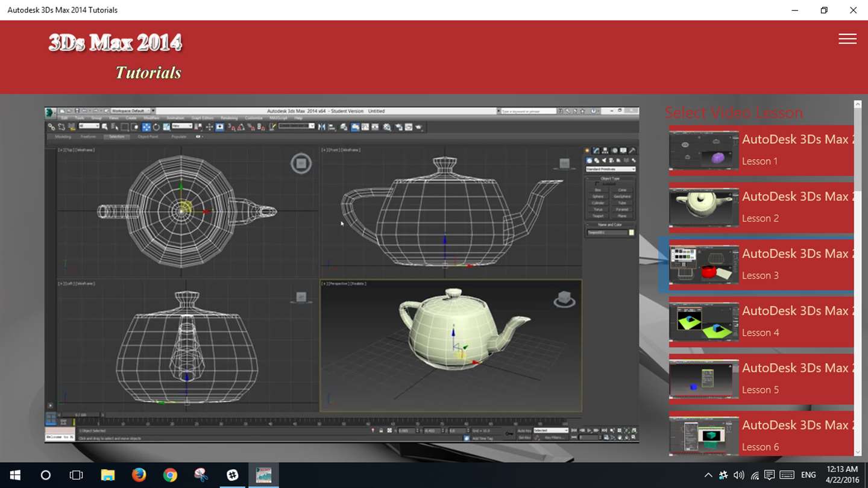The width and height of the screenshot is (868, 488).
Task: Click the Render Production teapot icon
Action: 418,127
